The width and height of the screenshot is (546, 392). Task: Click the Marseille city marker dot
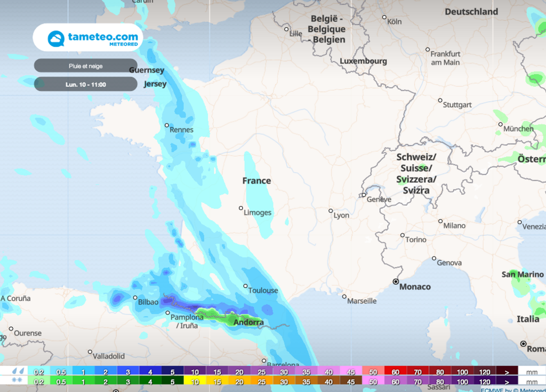pyautogui.click(x=344, y=296)
